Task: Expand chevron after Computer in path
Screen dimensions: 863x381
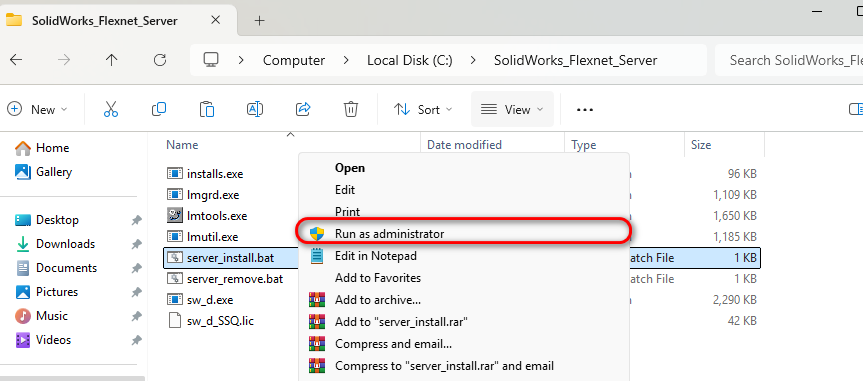Action: point(346,60)
